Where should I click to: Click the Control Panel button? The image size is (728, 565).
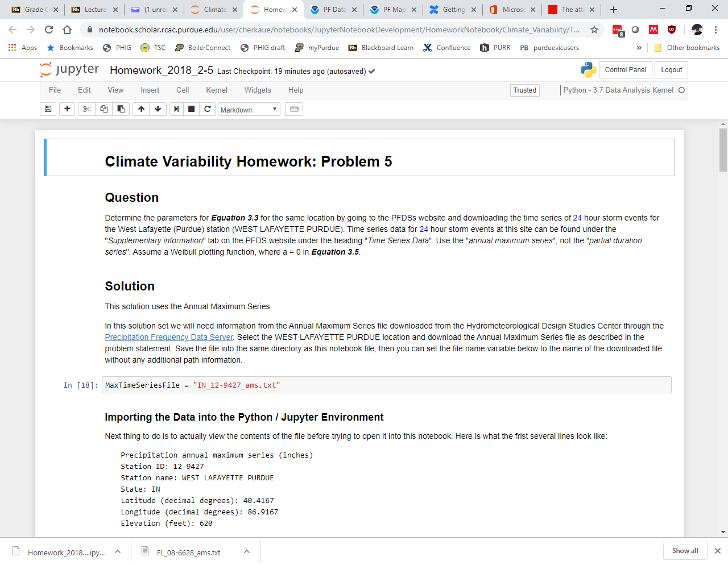(x=625, y=70)
